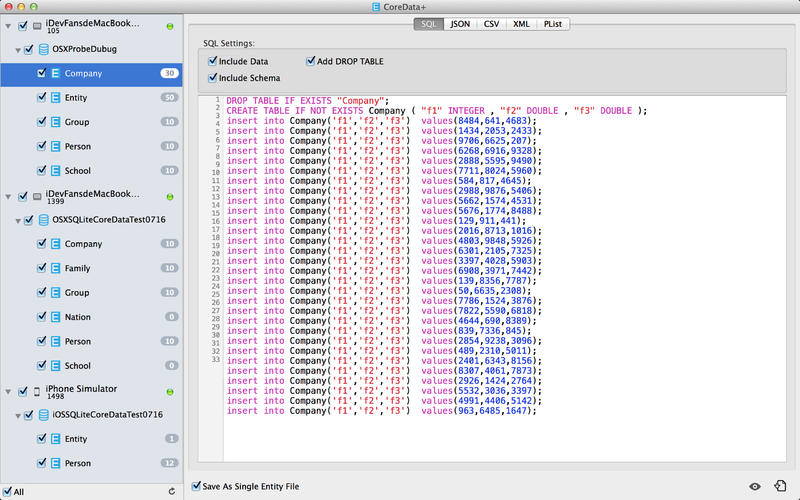Collapse the OSXProbeDubug database tree

[x=18, y=50]
